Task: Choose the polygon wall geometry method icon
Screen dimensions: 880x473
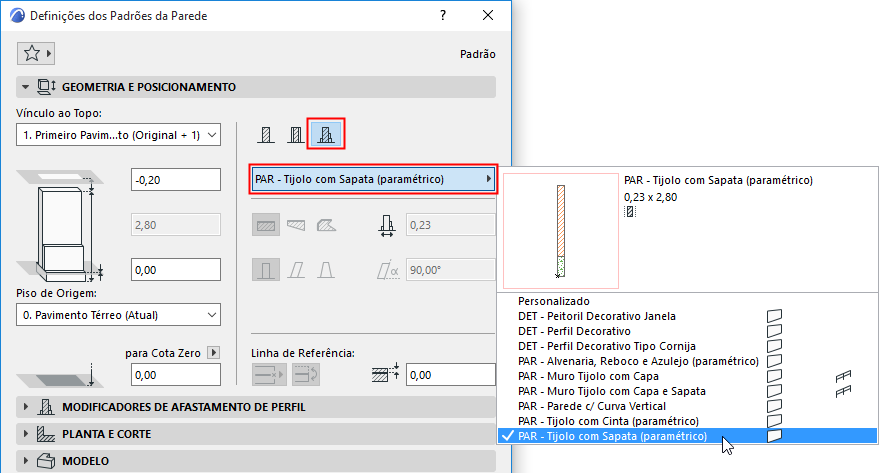Action: [326, 225]
